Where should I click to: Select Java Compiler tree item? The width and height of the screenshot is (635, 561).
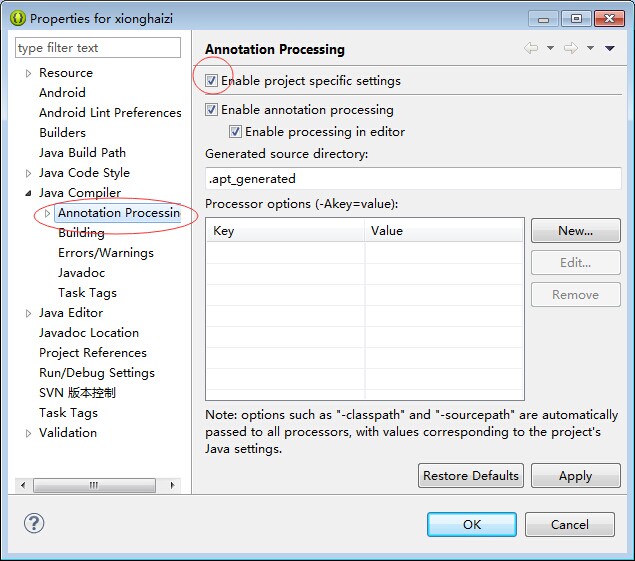pos(80,193)
